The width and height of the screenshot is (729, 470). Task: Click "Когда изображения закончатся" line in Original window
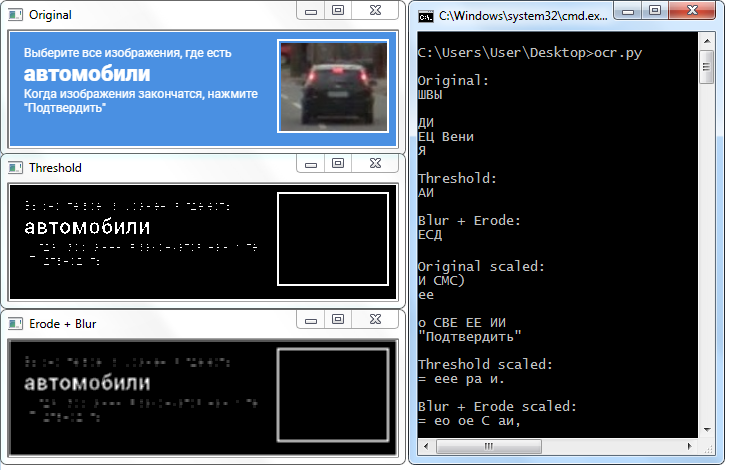140,94
